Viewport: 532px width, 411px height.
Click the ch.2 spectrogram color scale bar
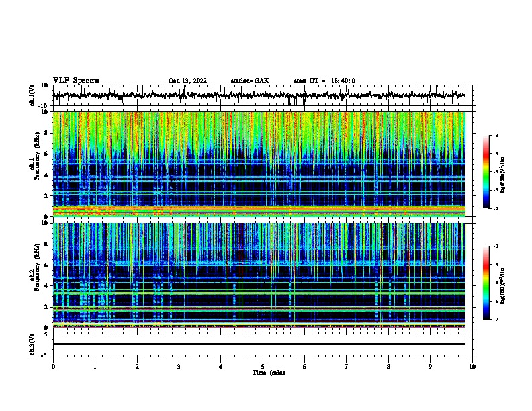point(486,283)
